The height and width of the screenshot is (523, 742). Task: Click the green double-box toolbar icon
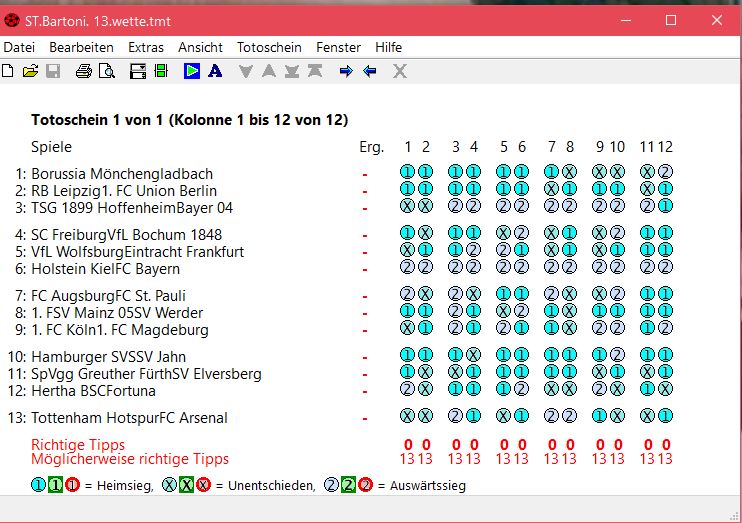pyautogui.click(x=161, y=71)
